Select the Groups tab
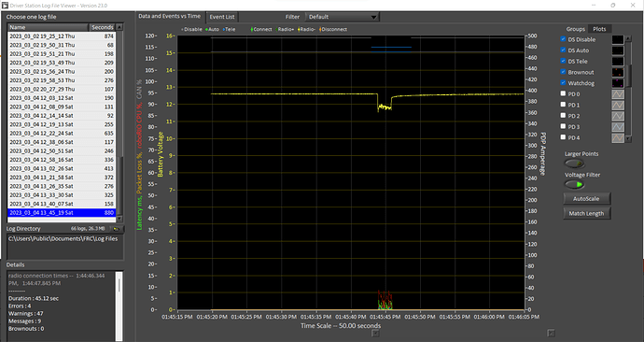This screenshot has width=644, height=342. click(576, 29)
